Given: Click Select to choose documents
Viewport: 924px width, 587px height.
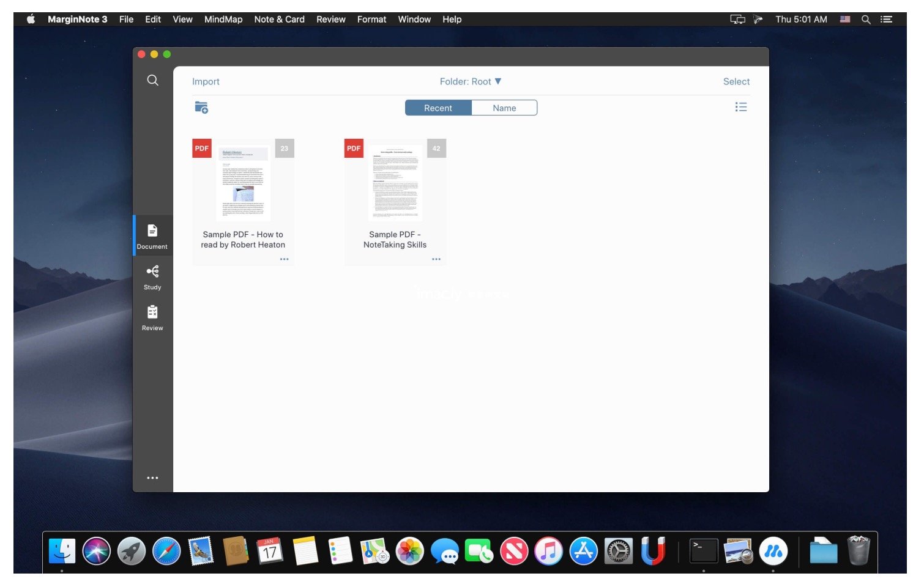Looking at the screenshot, I should [736, 81].
